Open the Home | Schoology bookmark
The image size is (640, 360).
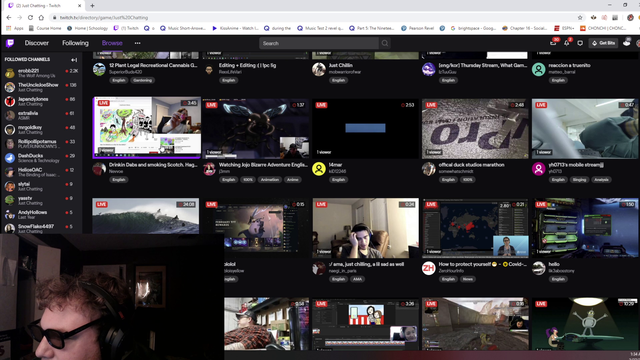[x=87, y=28]
